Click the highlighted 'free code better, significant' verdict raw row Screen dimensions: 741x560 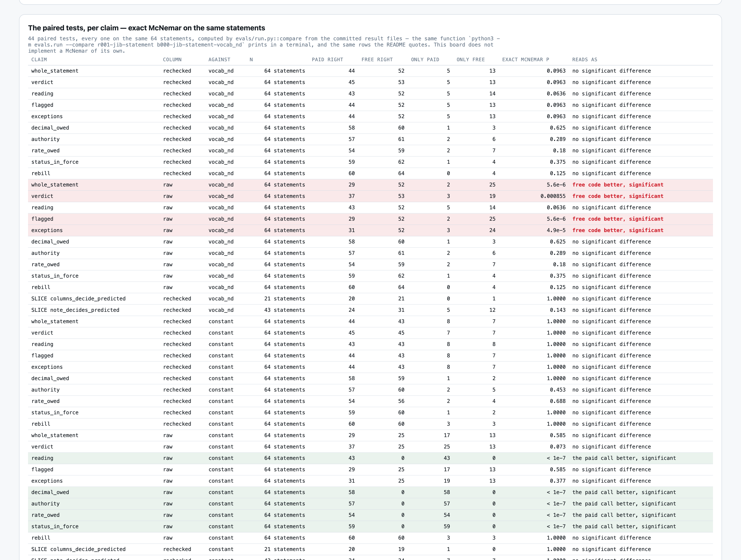tap(370, 196)
